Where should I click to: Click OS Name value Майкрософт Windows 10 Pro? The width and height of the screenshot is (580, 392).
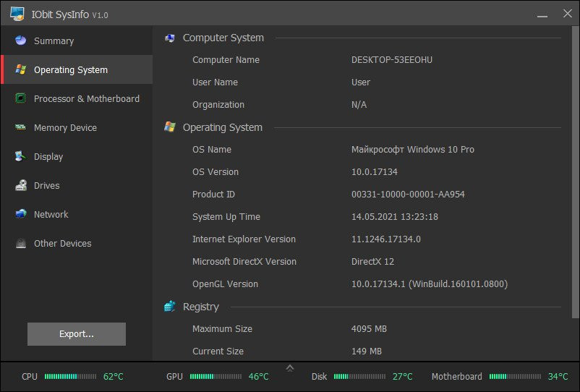click(413, 150)
